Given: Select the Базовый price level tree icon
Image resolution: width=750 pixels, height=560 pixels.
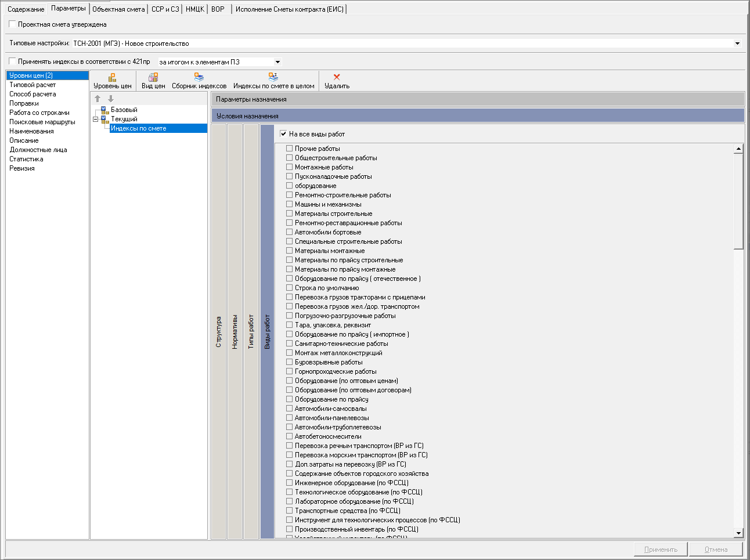Looking at the screenshot, I should 104,110.
